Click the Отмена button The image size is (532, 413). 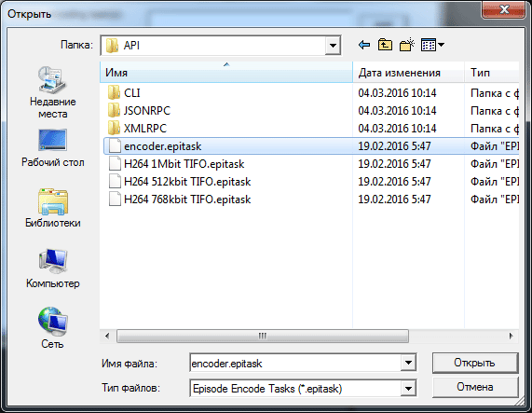tap(475, 387)
